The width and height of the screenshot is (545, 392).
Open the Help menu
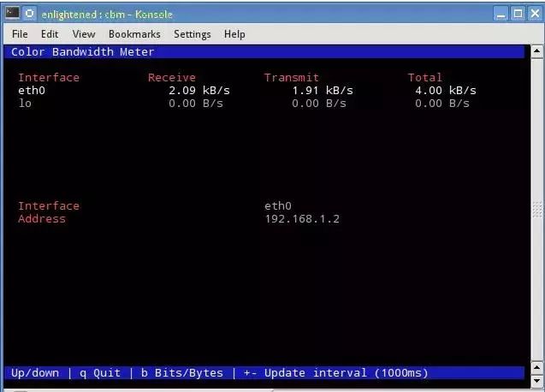[x=234, y=34]
